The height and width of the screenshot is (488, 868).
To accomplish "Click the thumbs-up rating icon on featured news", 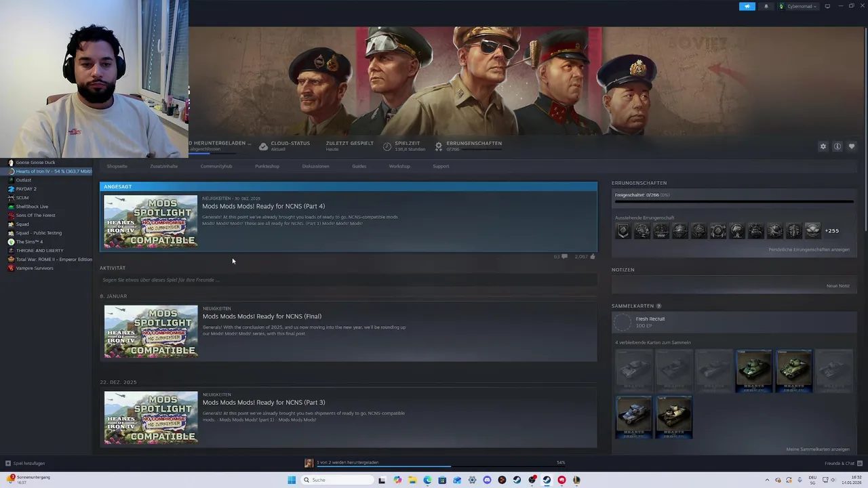I will tap(593, 257).
